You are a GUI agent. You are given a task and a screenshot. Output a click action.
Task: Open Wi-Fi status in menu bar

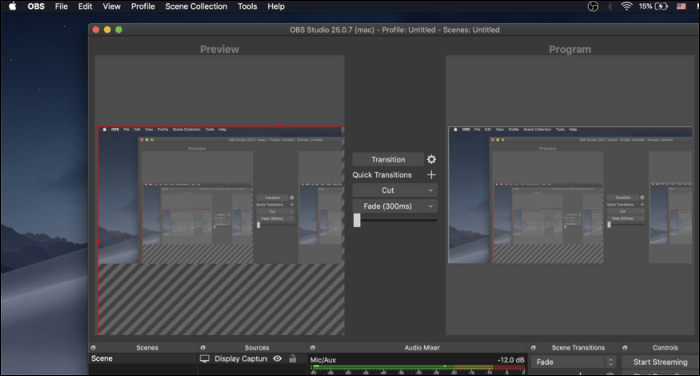click(x=627, y=6)
